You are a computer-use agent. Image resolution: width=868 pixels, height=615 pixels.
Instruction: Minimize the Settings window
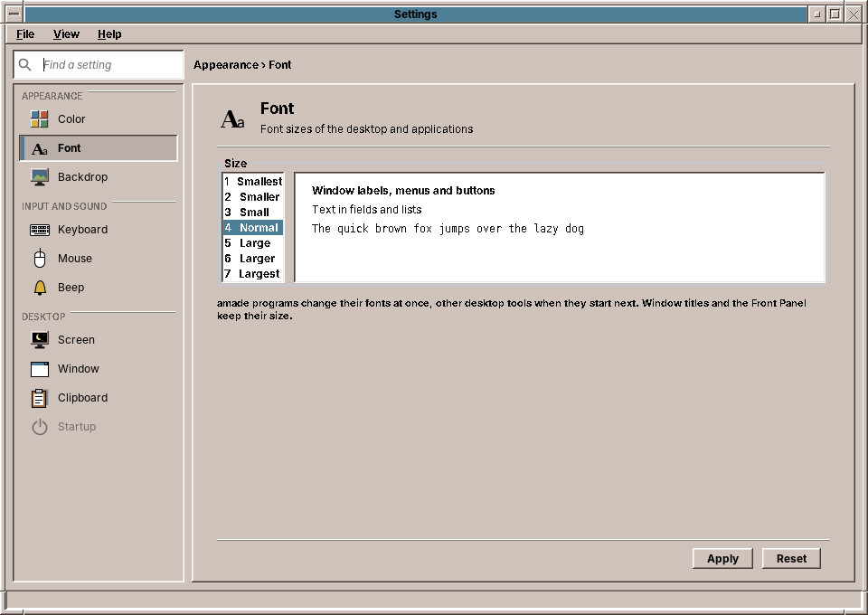click(816, 14)
